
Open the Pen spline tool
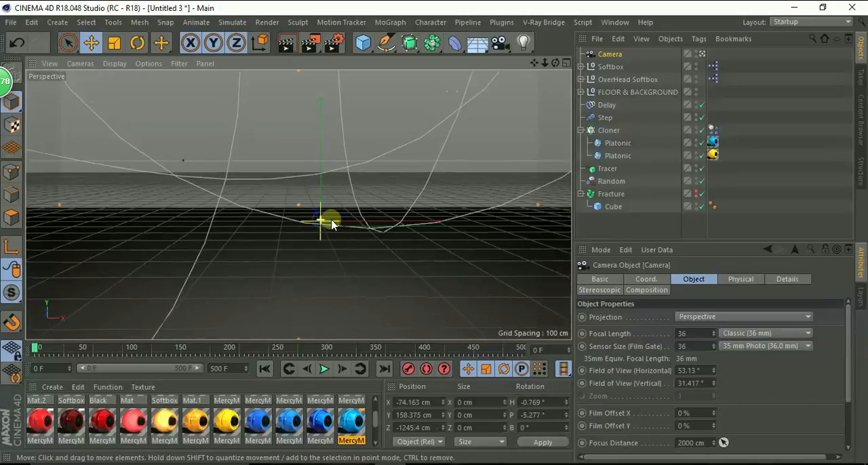(386, 43)
